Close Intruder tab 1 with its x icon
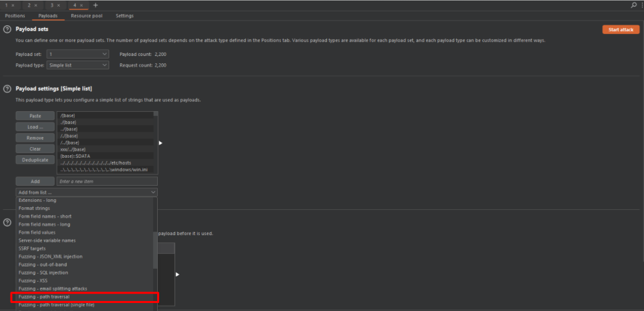 (13, 5)
